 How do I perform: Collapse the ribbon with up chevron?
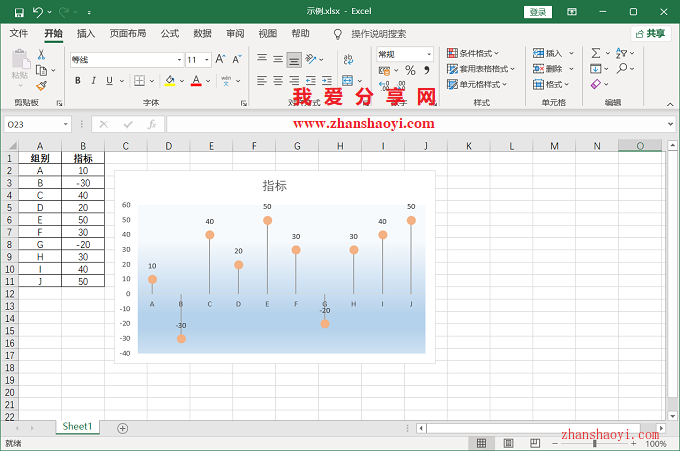point(670,104)
